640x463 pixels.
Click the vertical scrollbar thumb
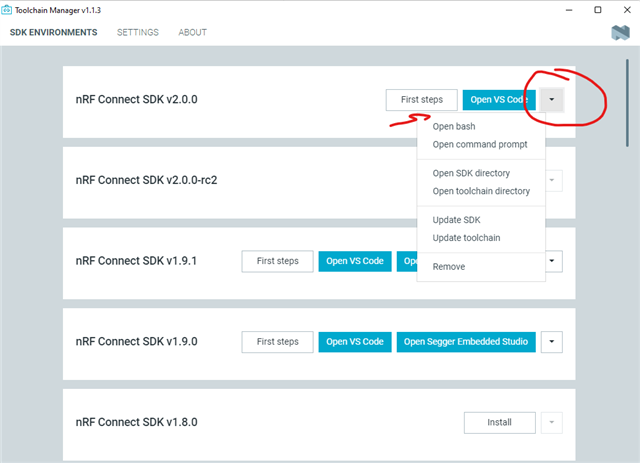[627, 103]
